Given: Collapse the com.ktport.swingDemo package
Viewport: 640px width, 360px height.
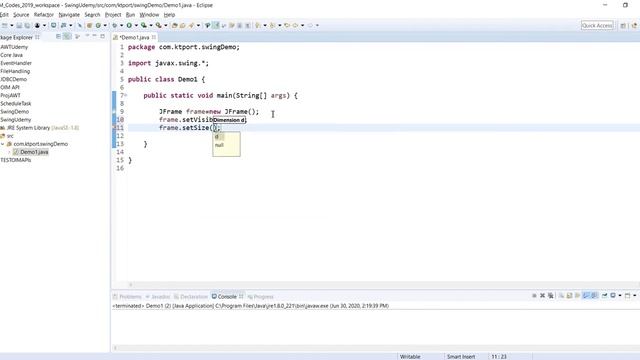Looking at the screenshot, I should pyautogui.click(x=3, y=144).
